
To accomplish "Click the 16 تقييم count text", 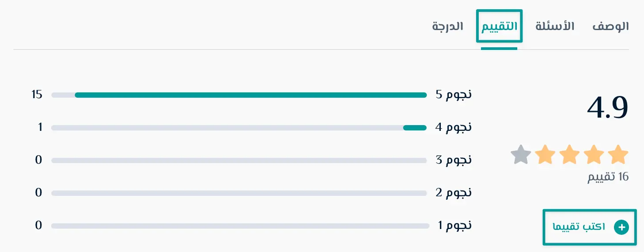I will click(x=608, y=177).
